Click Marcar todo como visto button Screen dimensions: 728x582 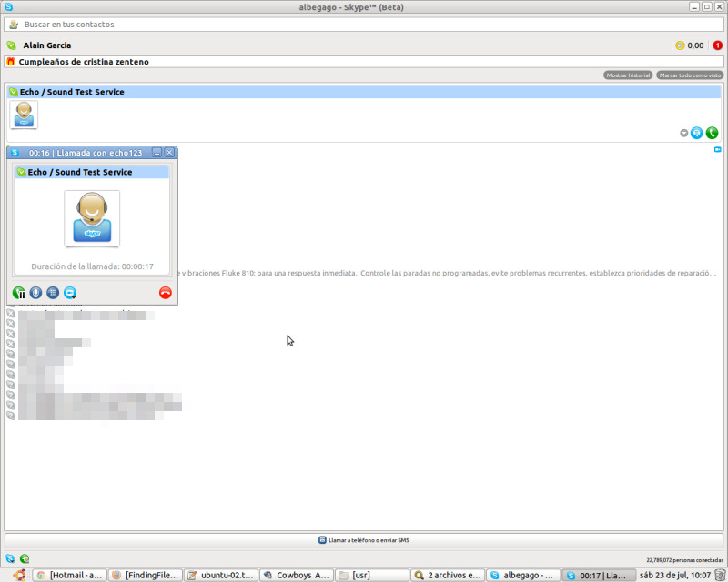(x=690, y=75)
